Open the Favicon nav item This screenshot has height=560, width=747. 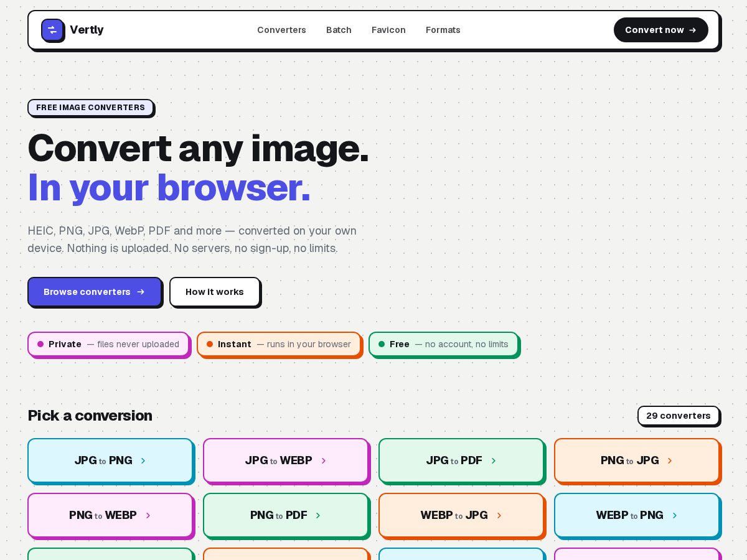pyautogui.click(x=388, y=30)
